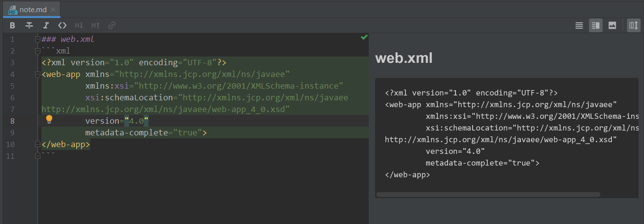Show editor only layout

[579, 25]
